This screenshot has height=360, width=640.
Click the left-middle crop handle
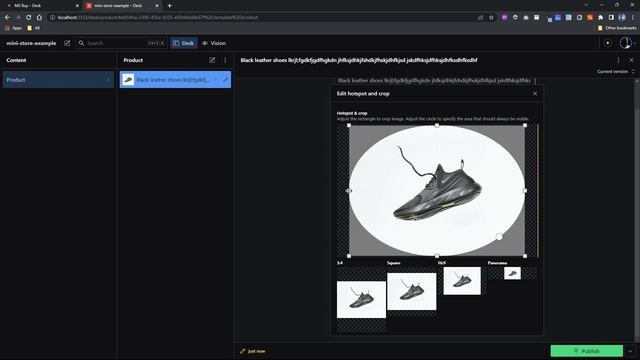349,191
